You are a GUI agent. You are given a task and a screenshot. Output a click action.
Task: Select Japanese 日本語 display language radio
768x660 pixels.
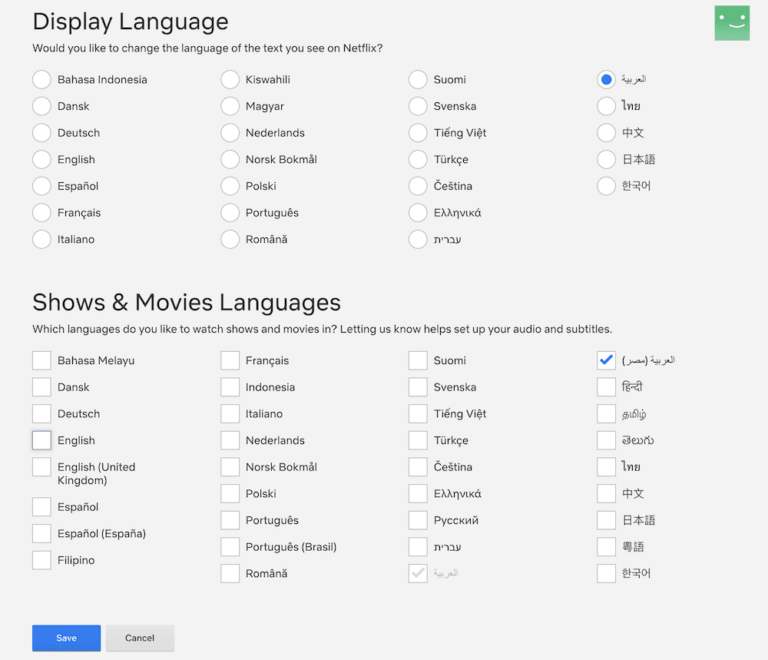606,159
